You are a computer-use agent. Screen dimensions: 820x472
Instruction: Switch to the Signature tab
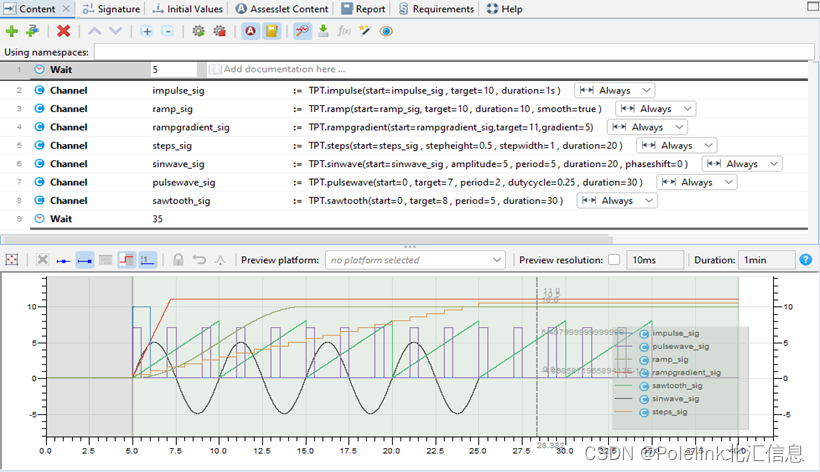tap(111, 9)
